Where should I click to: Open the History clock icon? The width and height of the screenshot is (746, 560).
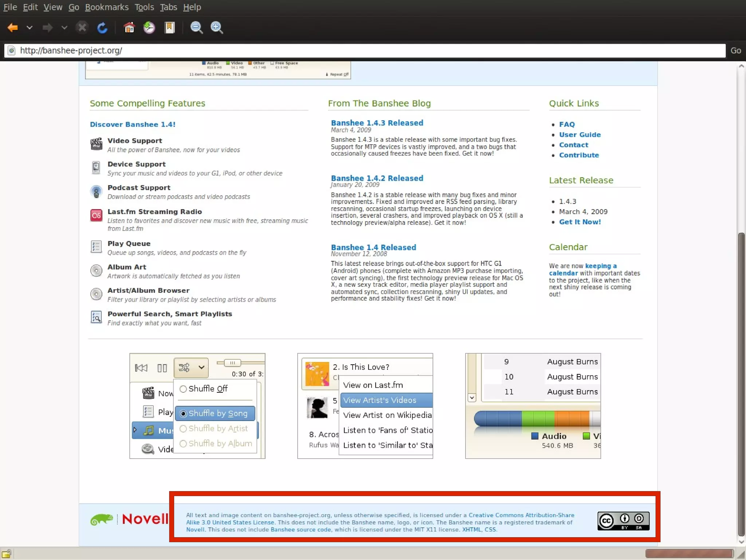pos(149,28)
